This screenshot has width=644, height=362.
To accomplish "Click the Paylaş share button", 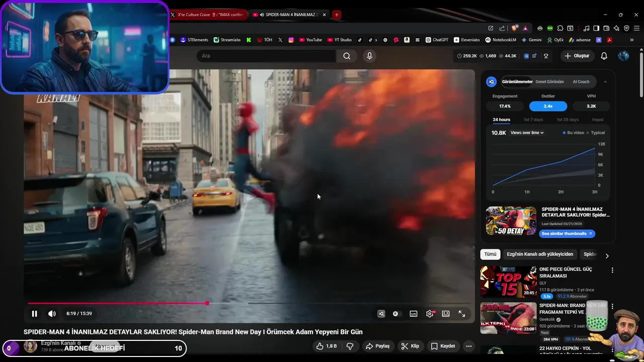I will tap(378, 346).
